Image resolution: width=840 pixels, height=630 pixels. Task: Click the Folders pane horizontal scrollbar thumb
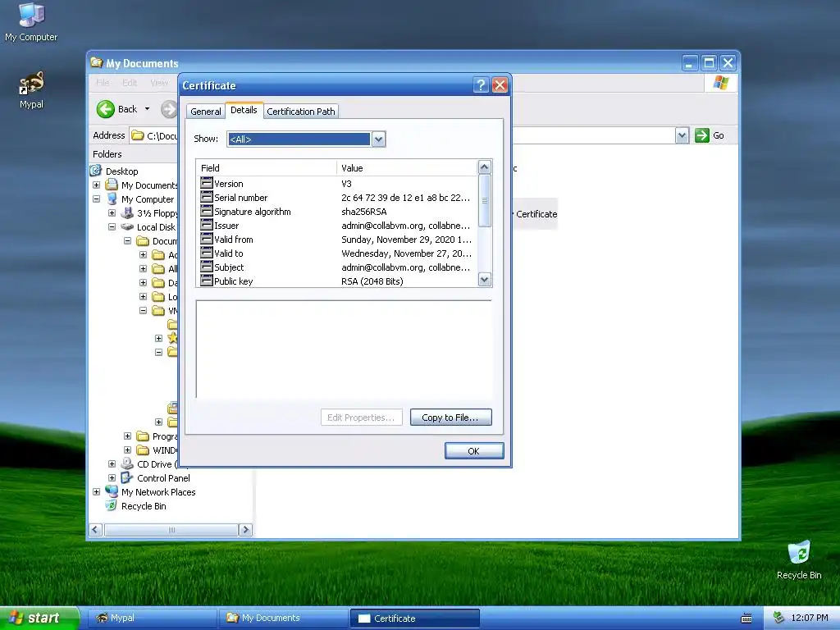pyautogui.click(x=171, y=530)
